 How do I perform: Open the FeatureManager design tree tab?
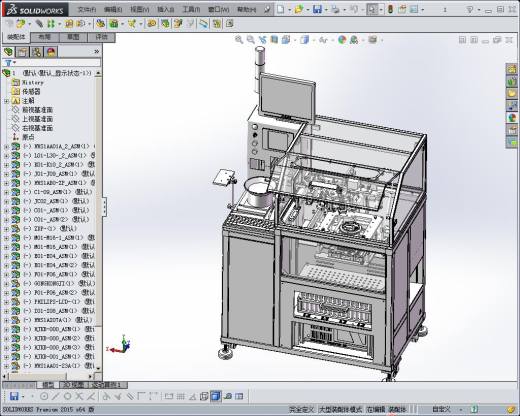9,52
